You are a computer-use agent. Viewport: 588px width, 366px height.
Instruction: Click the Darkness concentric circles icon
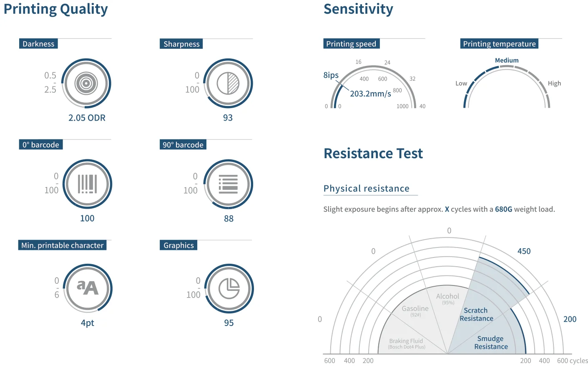[x=86, y=83]
